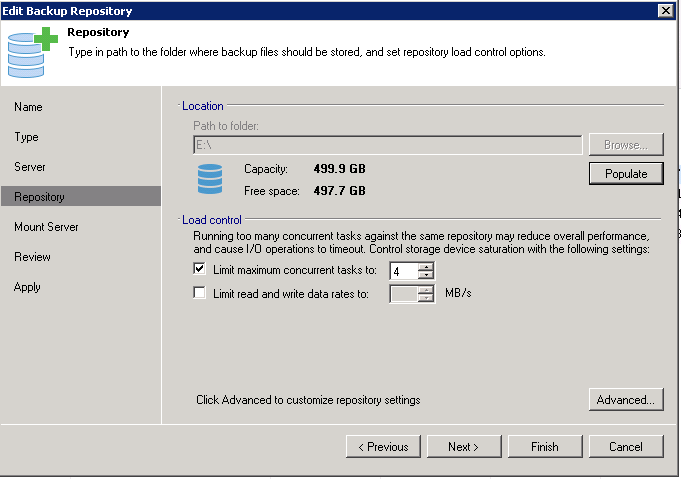Viewport: 681px width, 479px height.
Task: Click the repository database icon in header
Action: 30,52
